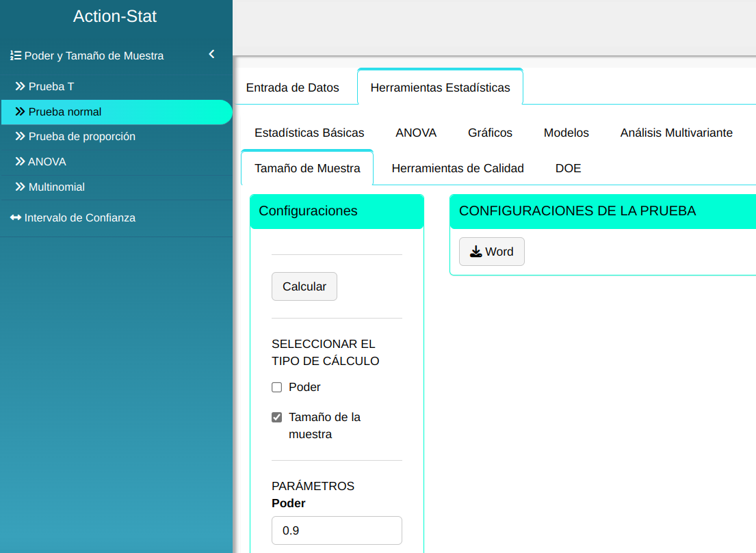Collapse the Poder y Tamaño de Muestra chevron
Image resolution: width=756 pixels, height=553 pixels.
click(x=211, y=54)
